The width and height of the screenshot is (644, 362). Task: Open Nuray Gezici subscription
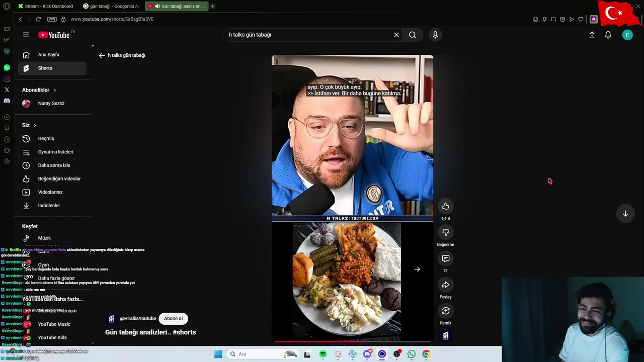click(52, 103)
